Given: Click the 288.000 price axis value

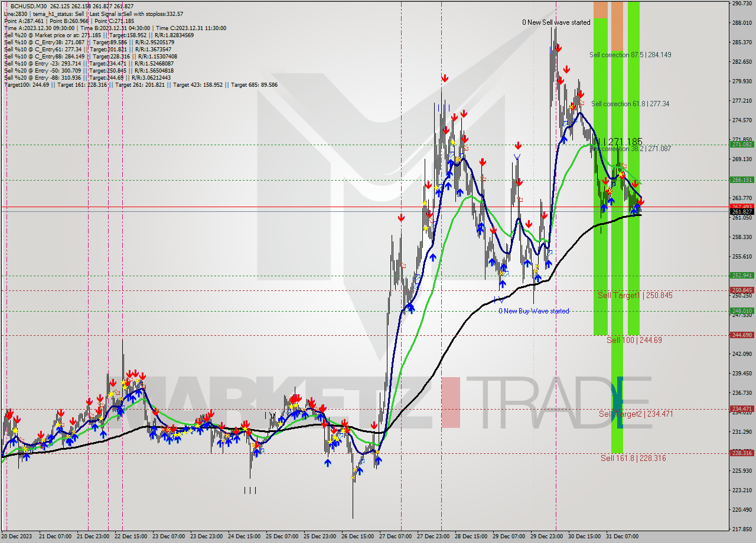Looking at the screenshot, I should [742, 23].
